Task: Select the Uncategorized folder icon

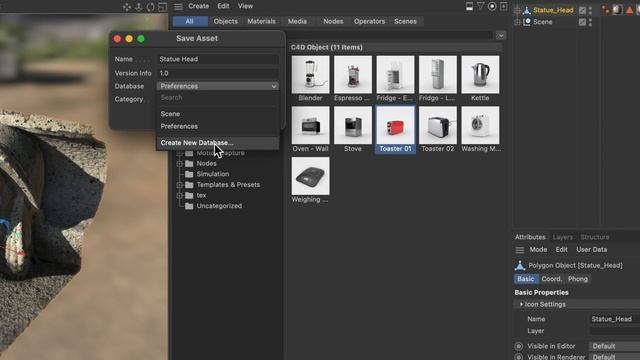Action: [189, 206]
